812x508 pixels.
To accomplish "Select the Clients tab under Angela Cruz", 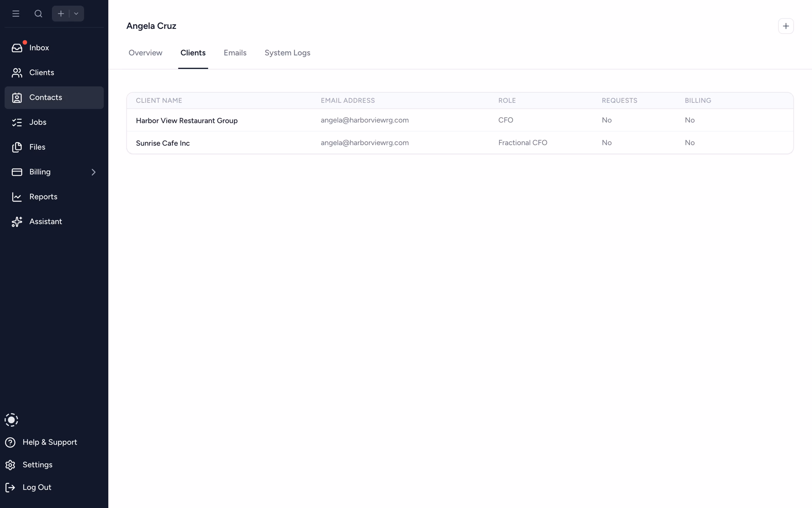I will click(x=193, y=53).
